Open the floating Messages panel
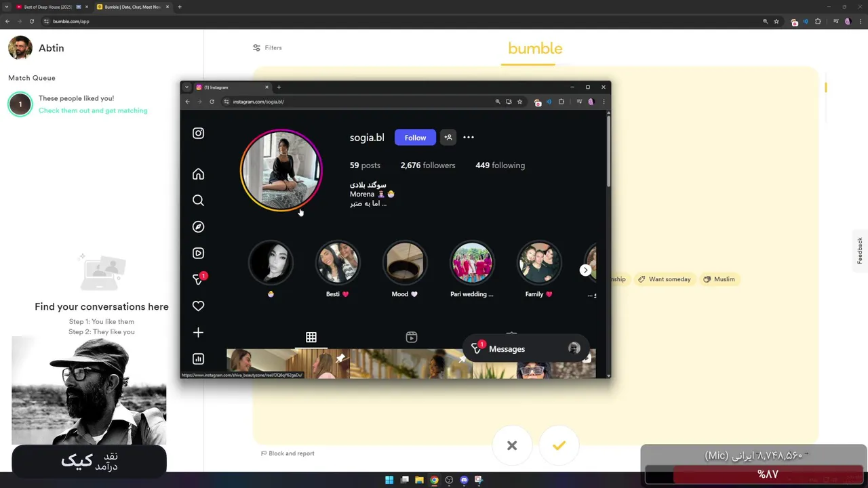 (526, 348)
